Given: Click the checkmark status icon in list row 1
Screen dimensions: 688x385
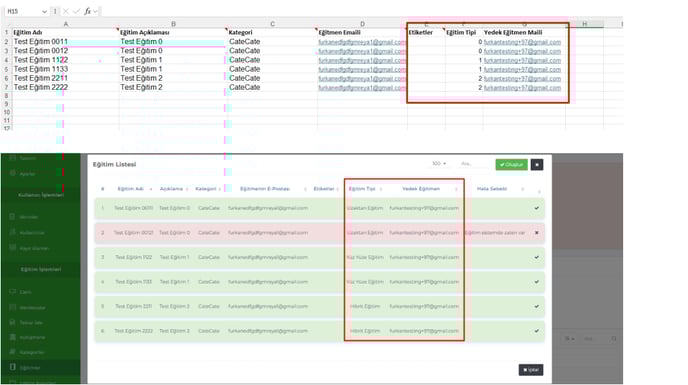Looking at the screenshot, I should point(537,208).
